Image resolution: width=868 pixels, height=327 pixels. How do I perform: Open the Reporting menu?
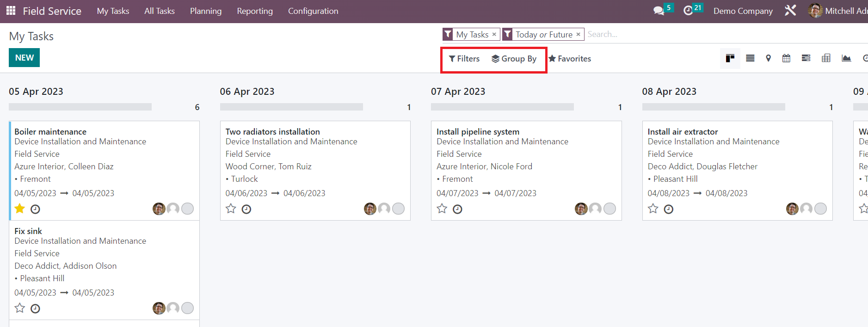click(255, 11)
